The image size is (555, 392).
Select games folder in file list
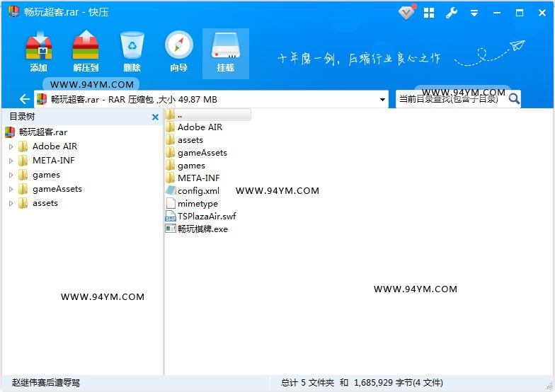point(185,166)
